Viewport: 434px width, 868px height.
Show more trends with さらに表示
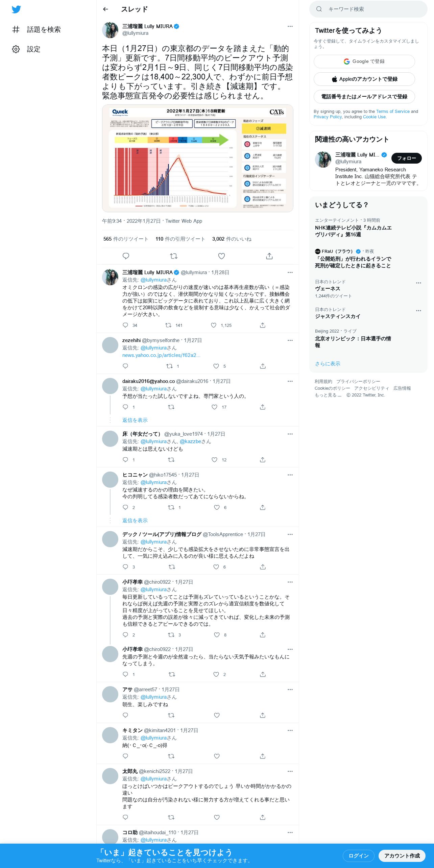pos(328,364)
